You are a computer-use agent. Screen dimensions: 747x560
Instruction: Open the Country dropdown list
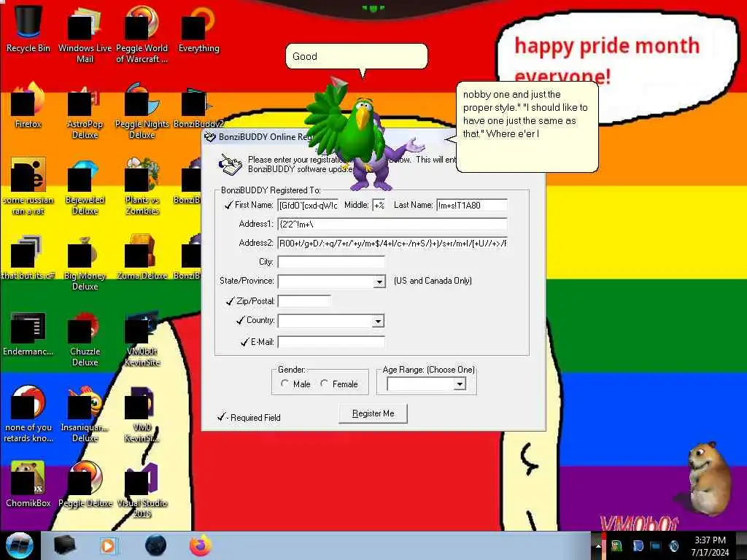[x=378, y=321]
